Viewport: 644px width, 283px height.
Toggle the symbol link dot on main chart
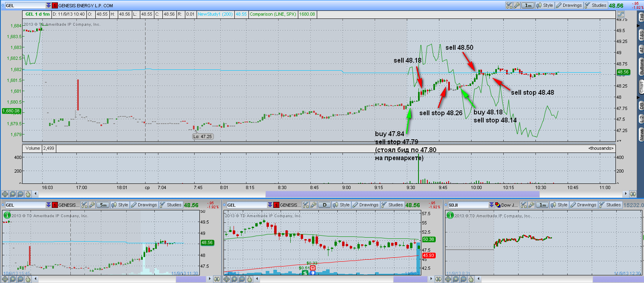[2, 6]
